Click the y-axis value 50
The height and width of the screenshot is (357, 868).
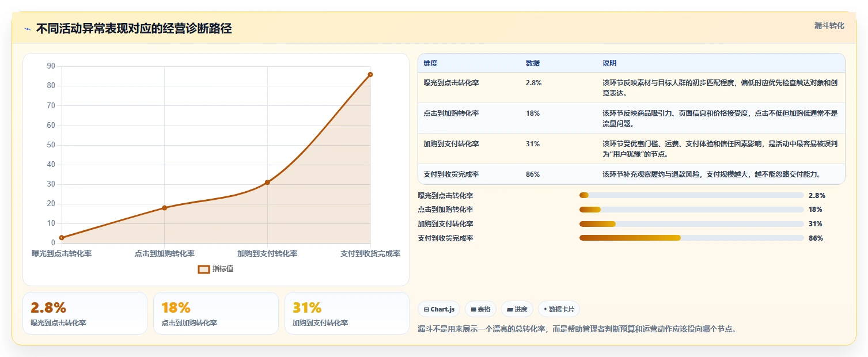coord(51,145)
